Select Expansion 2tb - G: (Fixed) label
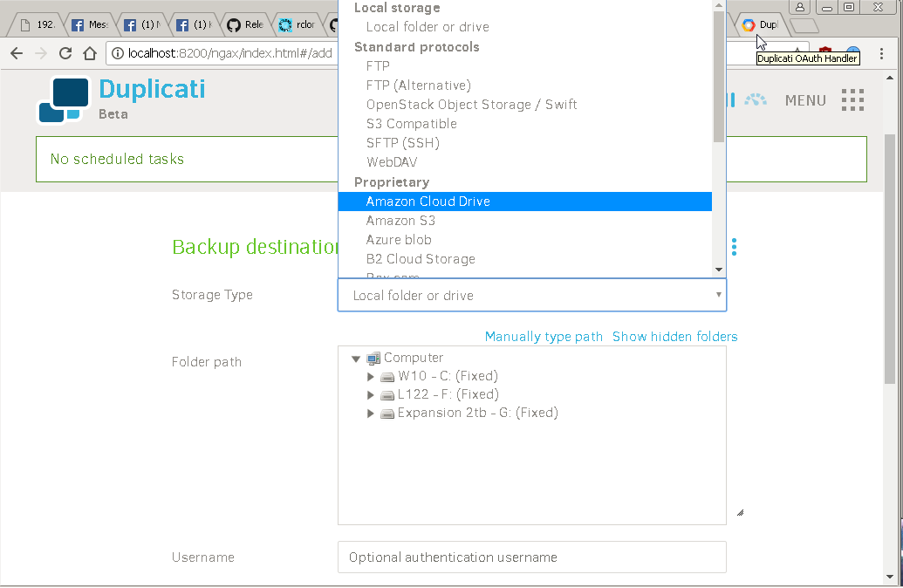903x588 pixels. click(x=477, y=414)
